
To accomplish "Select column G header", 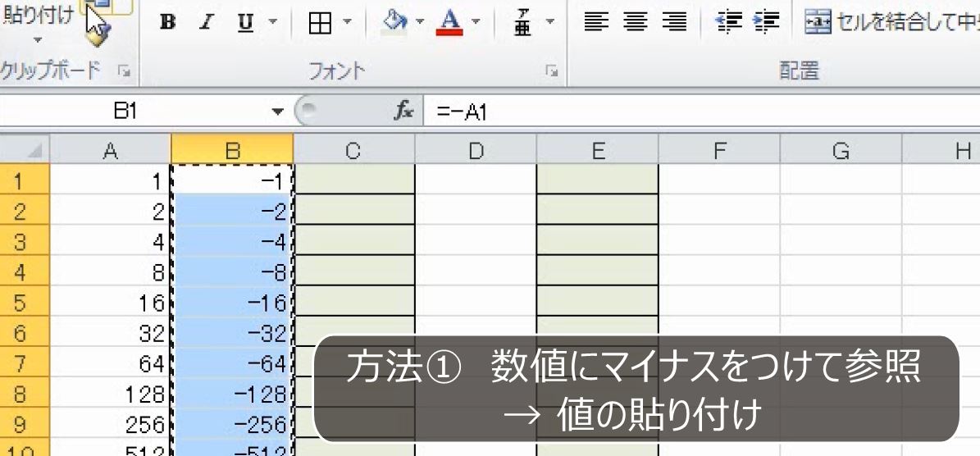I will tap(841, 151).
